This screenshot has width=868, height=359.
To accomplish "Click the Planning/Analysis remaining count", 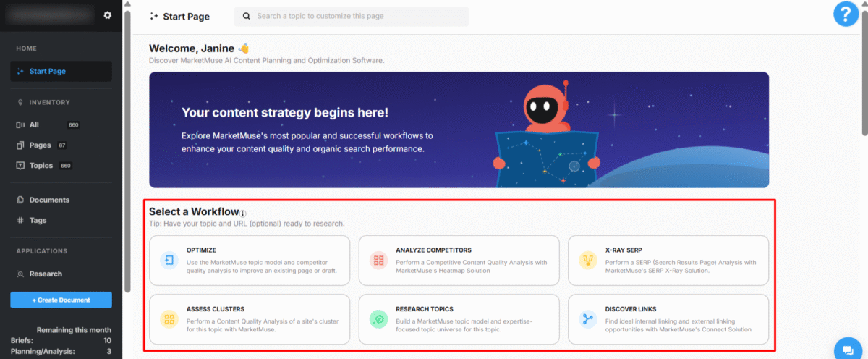I will 109,352.
